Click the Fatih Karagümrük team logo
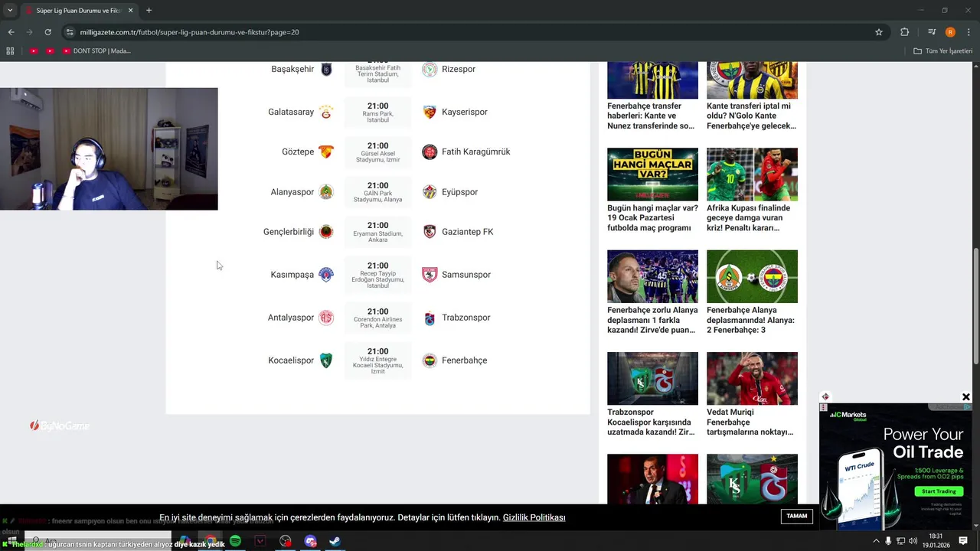980x551 pixels. (x=430, y=152)
